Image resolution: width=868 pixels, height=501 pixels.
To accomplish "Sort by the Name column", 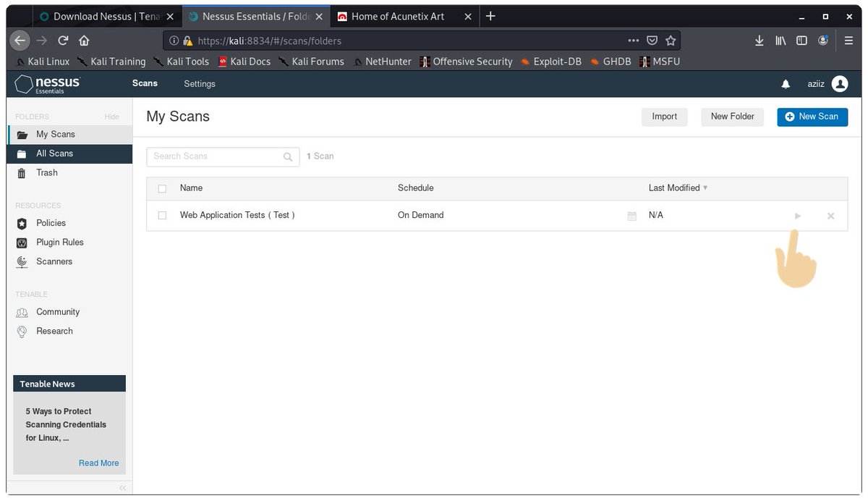I will point(191,188).
